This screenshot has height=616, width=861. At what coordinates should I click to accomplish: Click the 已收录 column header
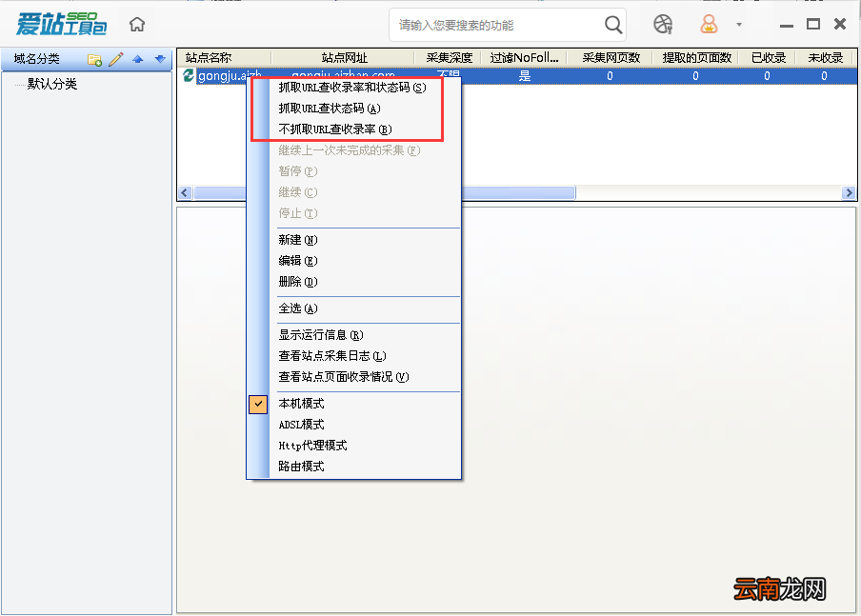click(768, 58)
